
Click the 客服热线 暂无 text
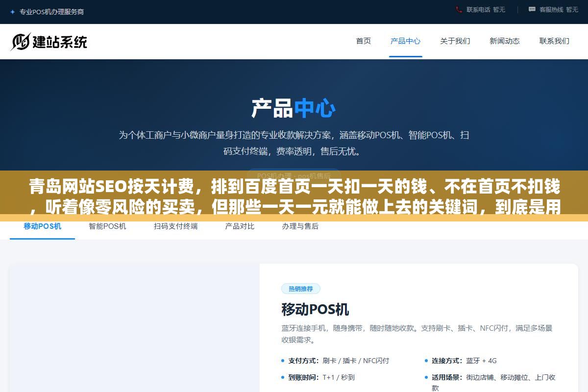pyautogui.click(x=559, y=9)
